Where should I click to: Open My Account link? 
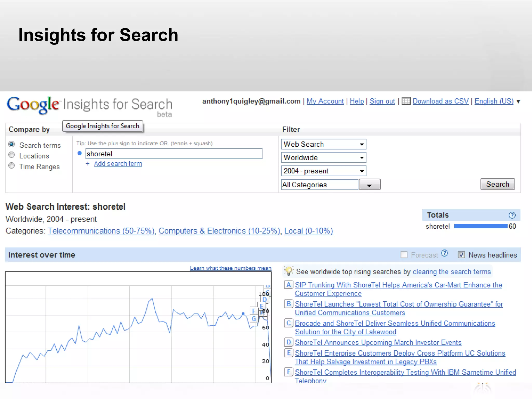pos(325,101)
